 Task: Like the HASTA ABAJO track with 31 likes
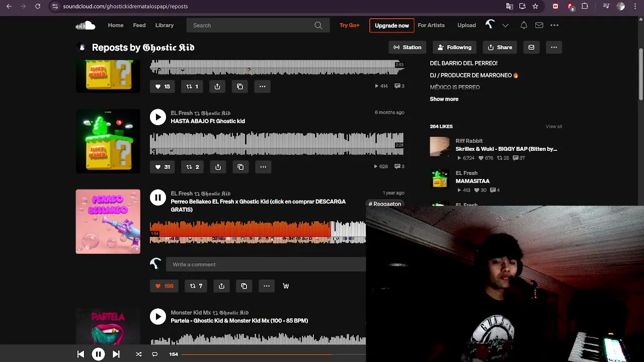[x=163, y=167]
